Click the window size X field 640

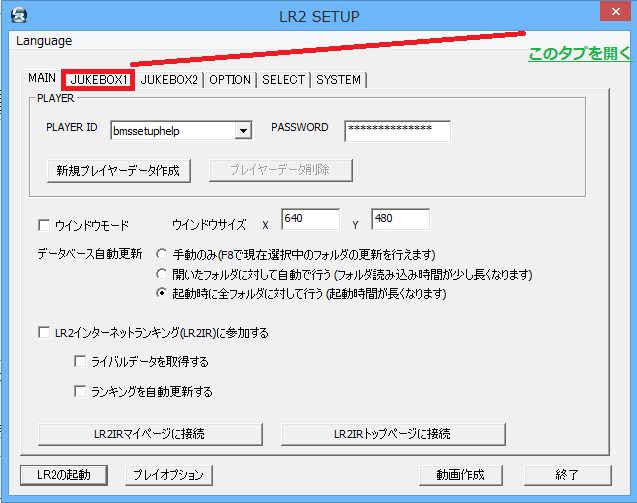pos(310,219)
